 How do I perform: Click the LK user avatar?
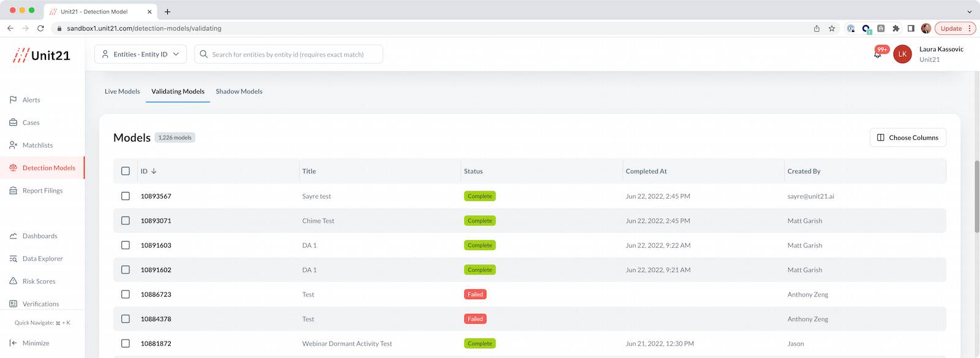click(902, 54)
